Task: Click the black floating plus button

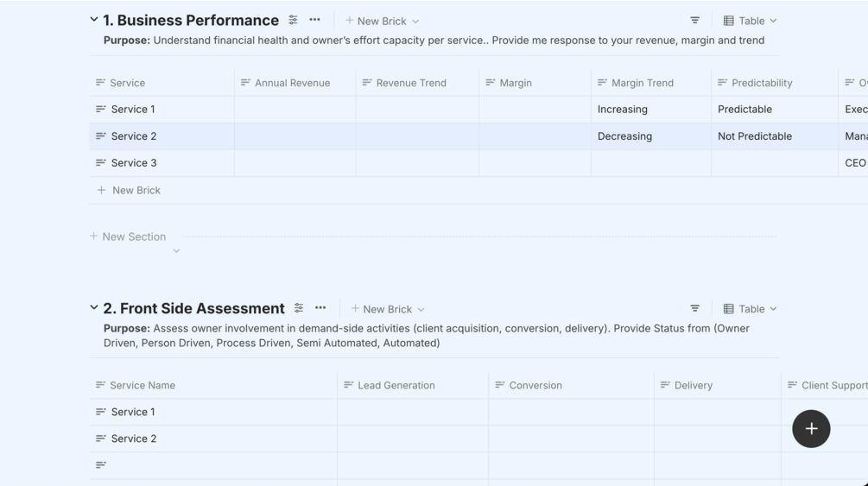Action: (x=811, y=429)
